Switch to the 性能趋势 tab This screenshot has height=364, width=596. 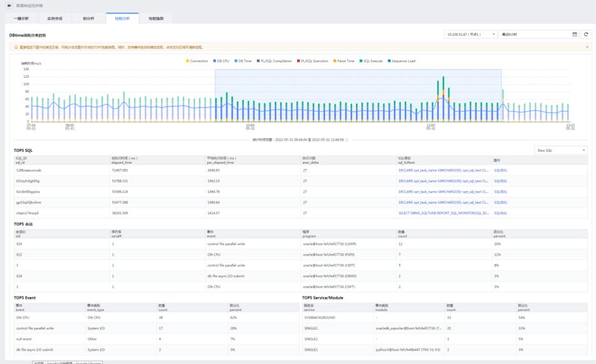pyautogui.click(x=156, y=18)
